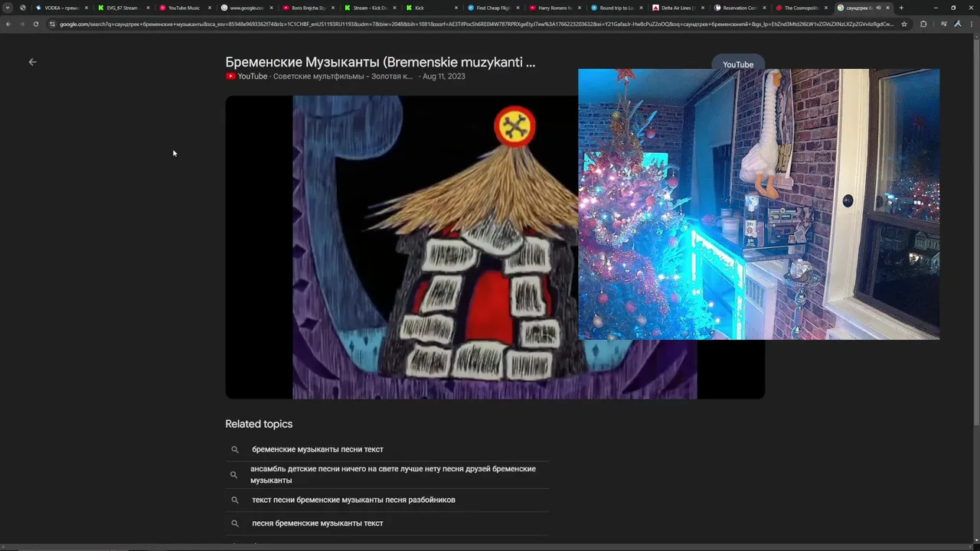Viewport: 980px width, 551px height.
Task: Open the tab search dropdown arrow
Action: pyautogui.click(x=8, y=8)
